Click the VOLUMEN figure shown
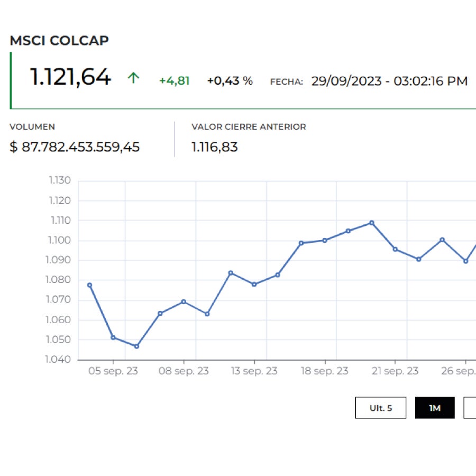476x476 pixels. pos(75,147)
